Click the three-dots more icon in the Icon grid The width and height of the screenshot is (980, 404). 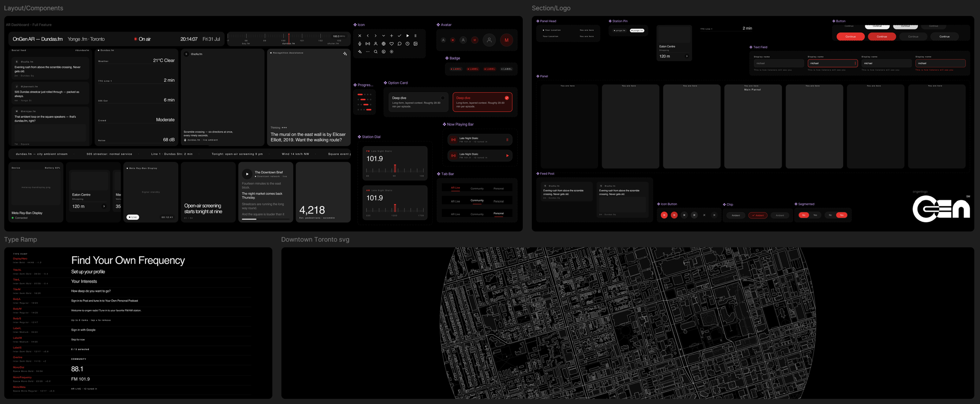pos(367,52)
